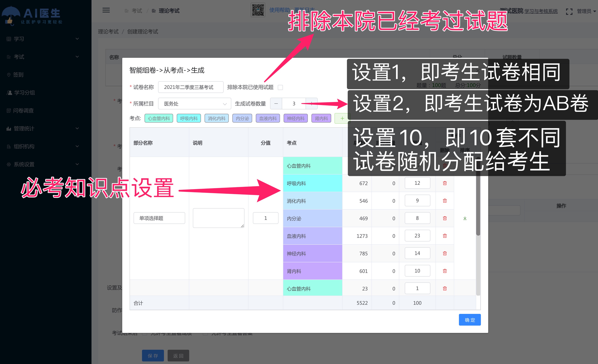This screenshot has width=598, height=364.
Task: Edit 肾内科 question count field 10
Action: (417, 271)
